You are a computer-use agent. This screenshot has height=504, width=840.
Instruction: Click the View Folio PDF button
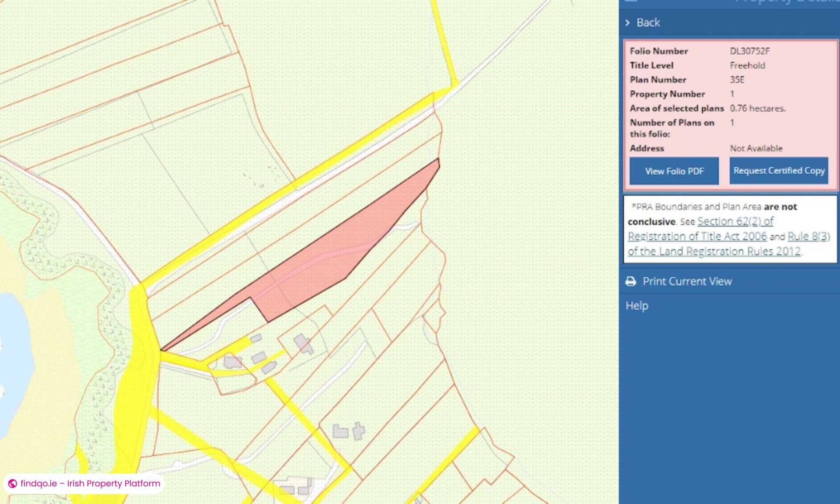(x=674, y=171)
